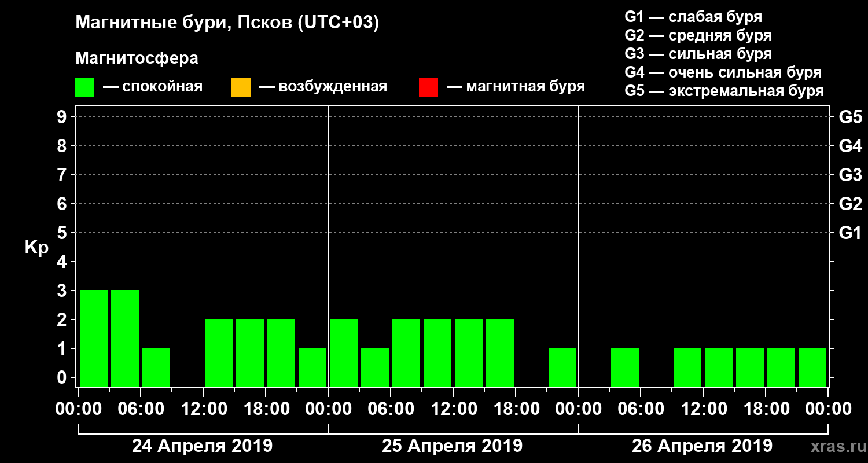Viewport: 868px width, 463px height.
Task: Click the 'Kp' axis label
Action: (x=36, y=248)
